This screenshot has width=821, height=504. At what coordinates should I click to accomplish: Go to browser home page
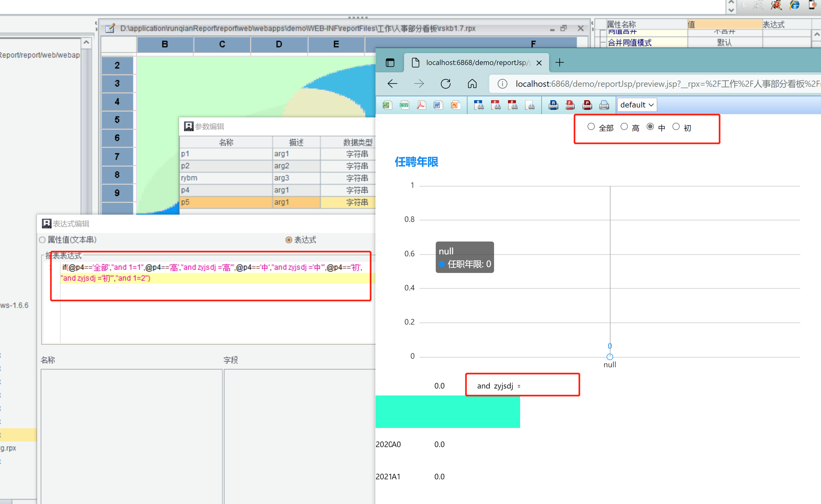[x=472, y=84]
